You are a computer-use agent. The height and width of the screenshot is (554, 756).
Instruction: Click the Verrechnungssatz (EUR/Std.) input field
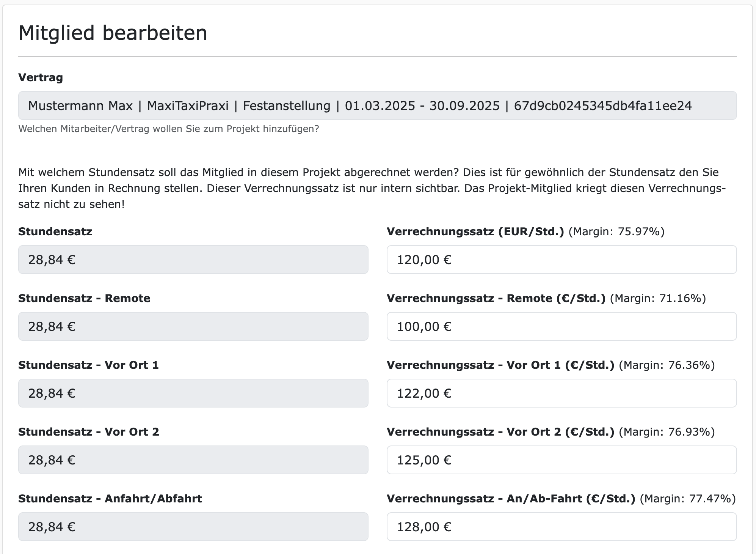click(x=561, y=260)
